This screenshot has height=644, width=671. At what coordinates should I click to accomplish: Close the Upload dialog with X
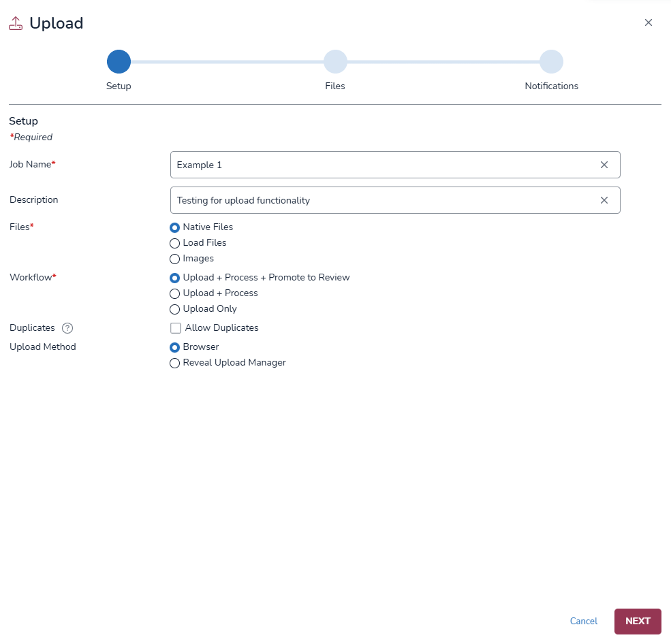point(649,22)
